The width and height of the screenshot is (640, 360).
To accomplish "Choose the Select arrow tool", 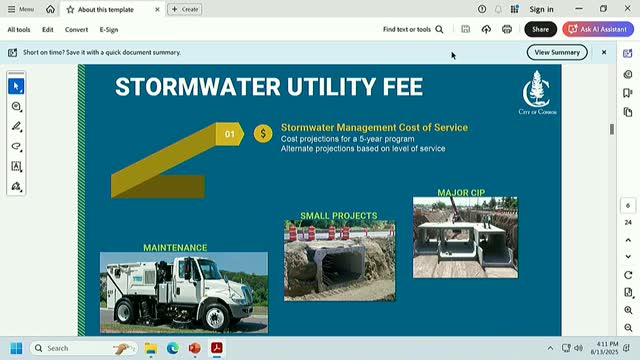I will click(x=16, y=87).
